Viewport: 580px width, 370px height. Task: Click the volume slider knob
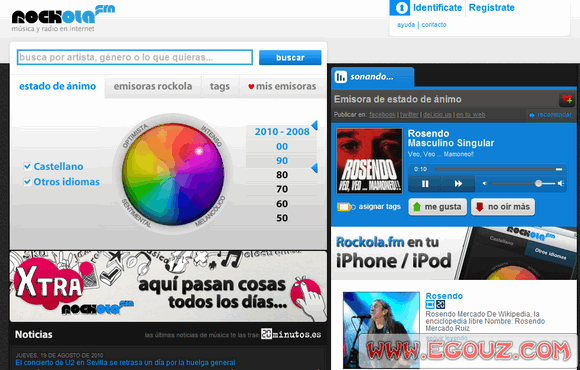click(539, 184)
